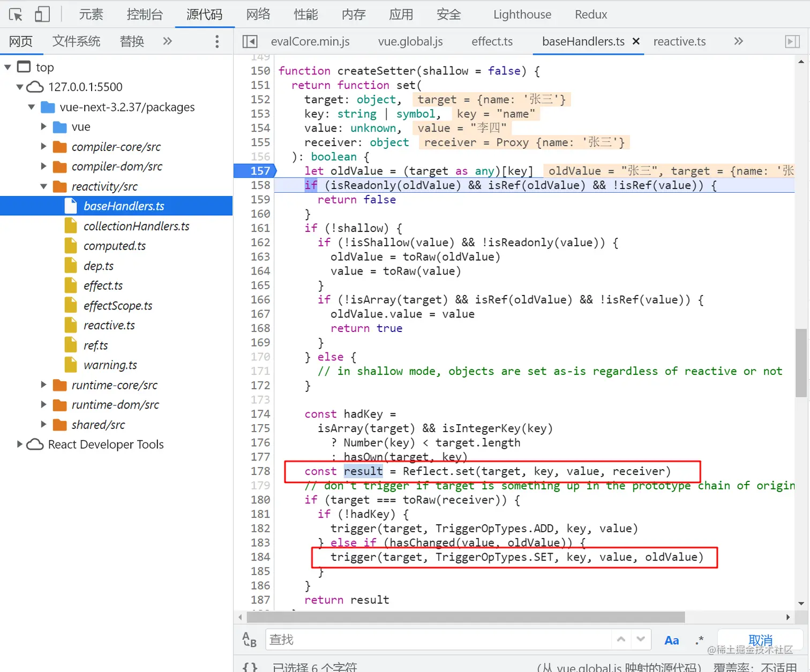Toggle the debugger sidebar icon
The image size is (810, 672).
coord(792,41)
